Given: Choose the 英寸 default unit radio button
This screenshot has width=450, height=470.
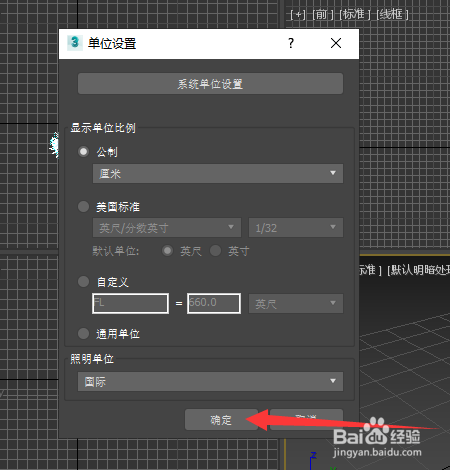Looking at the screenshot, I should pyautogui.click(x=215, y=251).
